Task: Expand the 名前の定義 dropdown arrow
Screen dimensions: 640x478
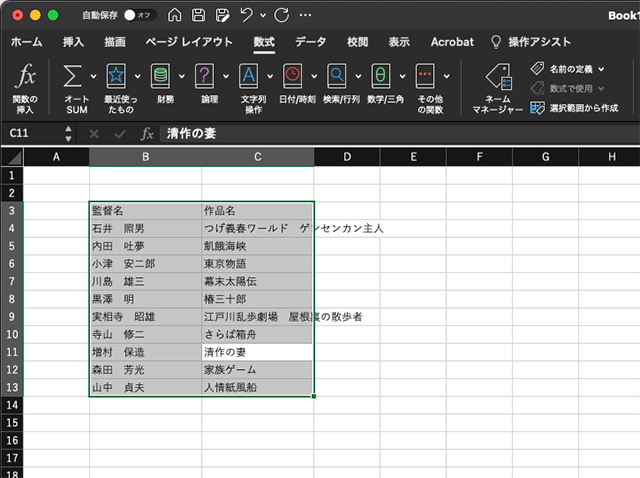Action: [601, 69]
